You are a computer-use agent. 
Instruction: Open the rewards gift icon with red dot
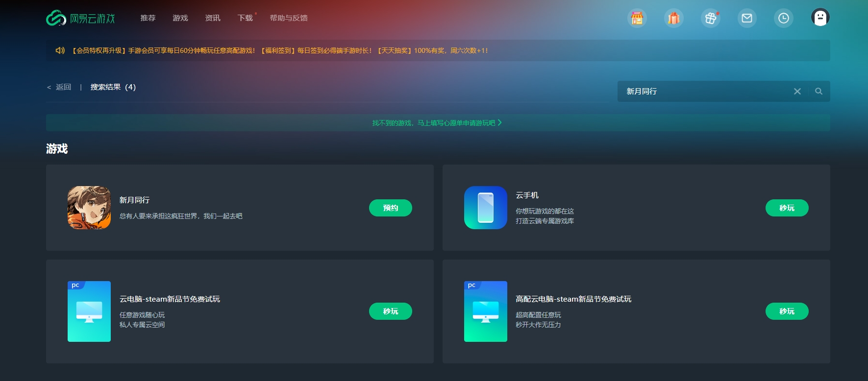click(710, 18)
